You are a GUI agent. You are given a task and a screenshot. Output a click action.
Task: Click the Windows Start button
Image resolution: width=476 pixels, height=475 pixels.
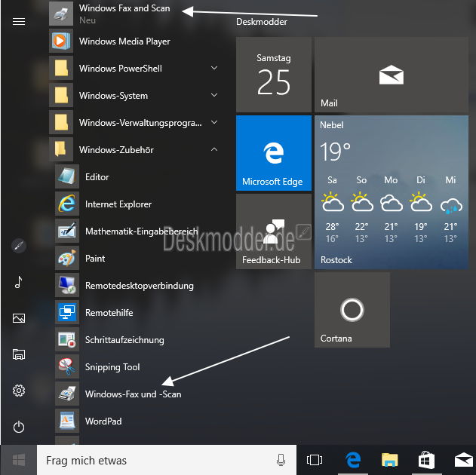click(x=19, y=460)
